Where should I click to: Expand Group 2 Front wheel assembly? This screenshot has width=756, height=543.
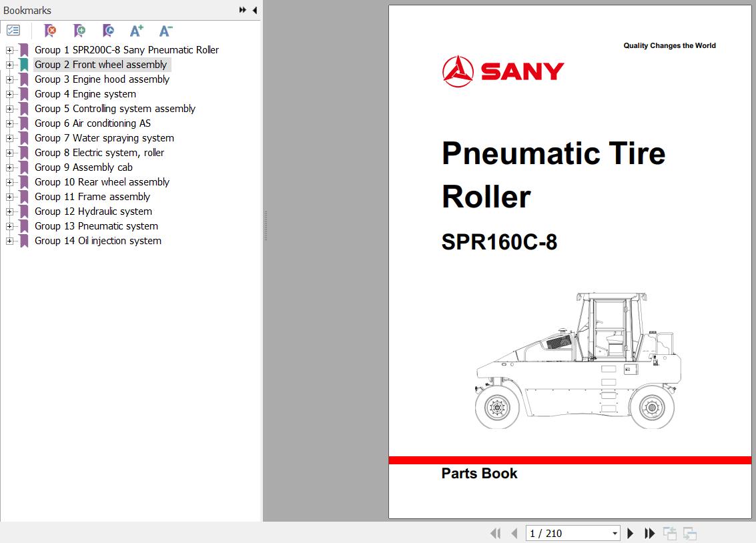pyautogui.click(x=9, y=65)
